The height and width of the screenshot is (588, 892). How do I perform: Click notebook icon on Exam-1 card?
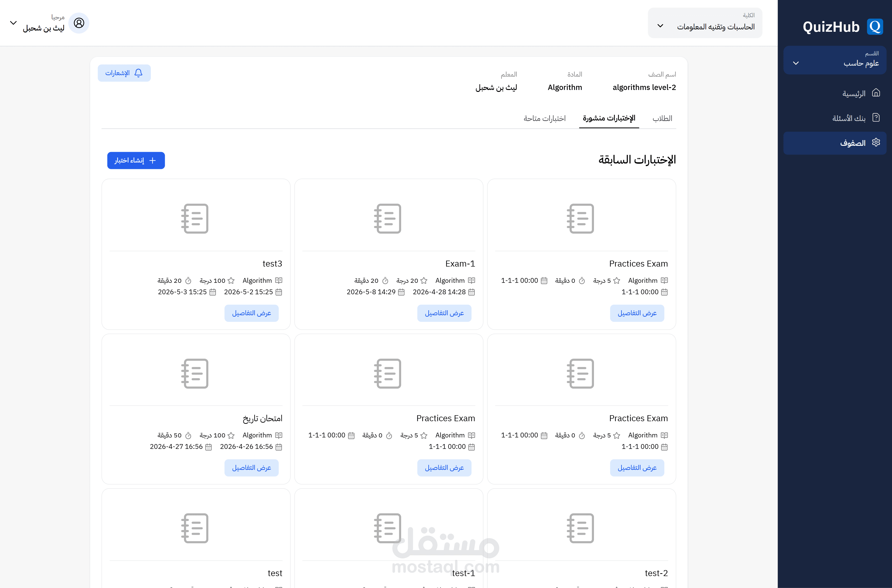pyautogui.click(x=388, y=219)
